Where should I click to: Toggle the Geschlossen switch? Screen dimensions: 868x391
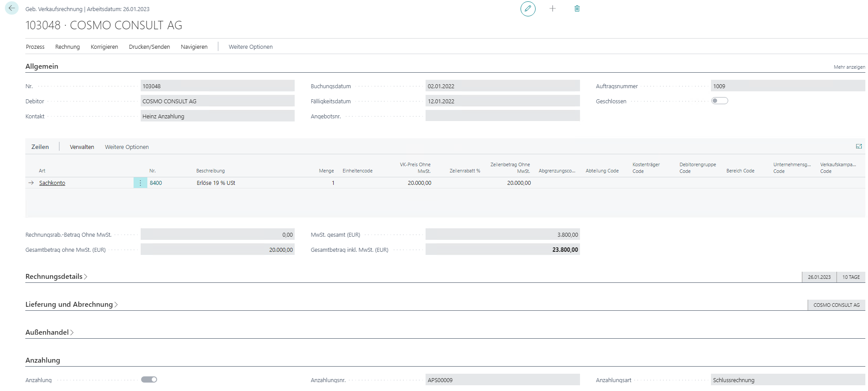[x=719, y=101]
